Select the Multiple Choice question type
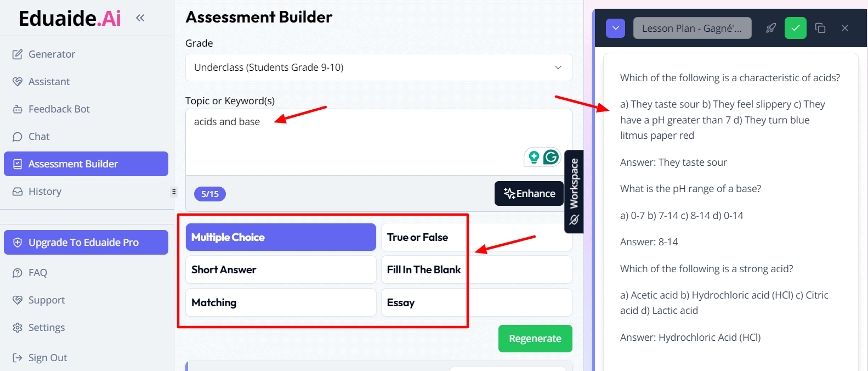 click(x=281, y=237)
